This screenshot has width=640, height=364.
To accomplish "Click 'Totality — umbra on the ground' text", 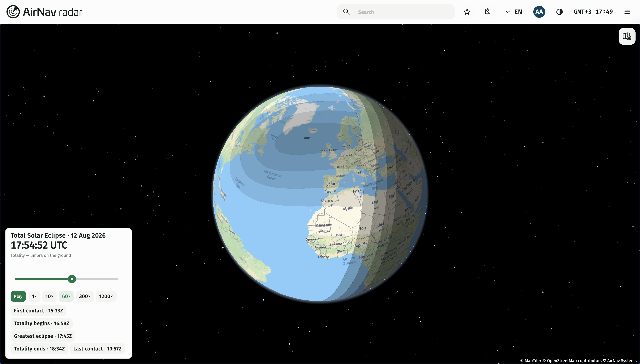I will click(41, 255).
